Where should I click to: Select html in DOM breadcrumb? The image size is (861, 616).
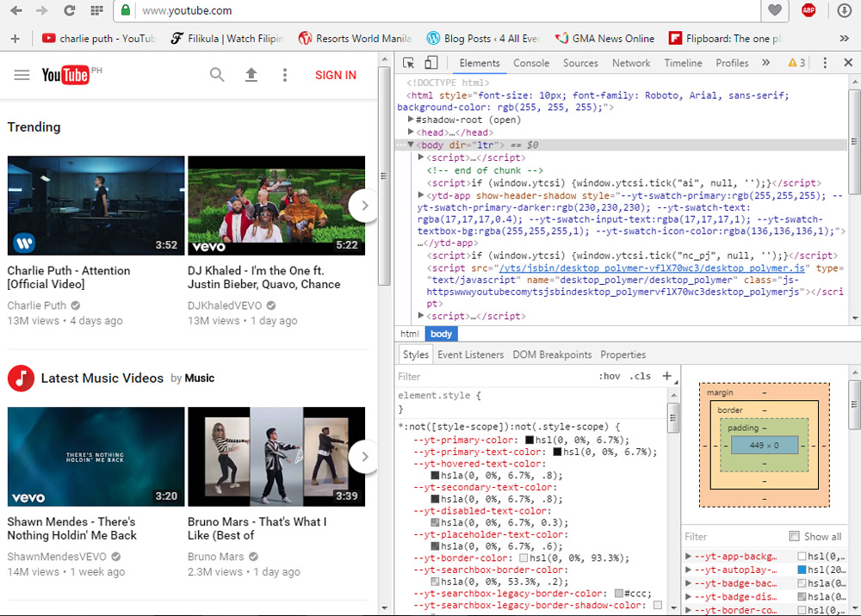pos(410,334)
